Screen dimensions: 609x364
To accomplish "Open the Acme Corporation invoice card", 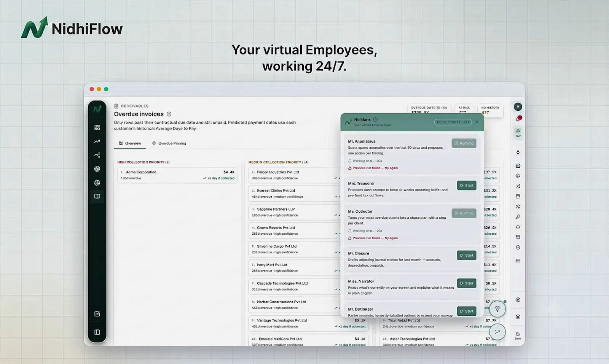I will (178, 175).
